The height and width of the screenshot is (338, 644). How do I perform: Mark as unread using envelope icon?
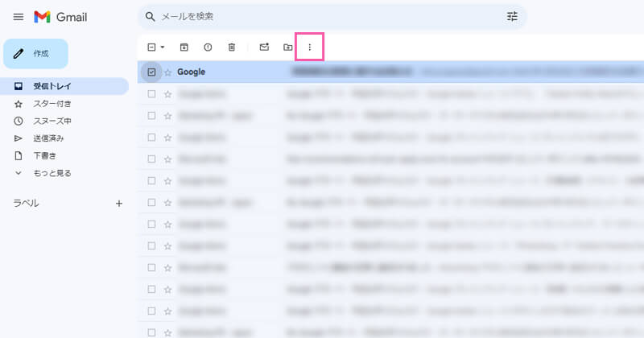(x=264, y=47)
